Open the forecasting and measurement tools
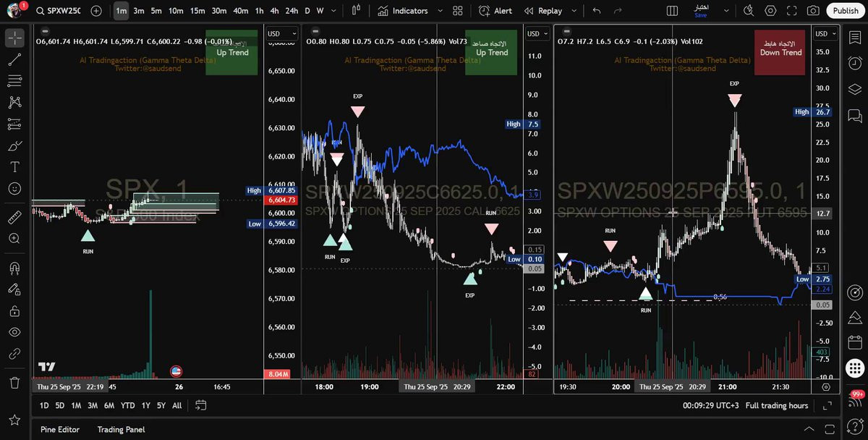This screenshot has width=868, height=440. 14,124
